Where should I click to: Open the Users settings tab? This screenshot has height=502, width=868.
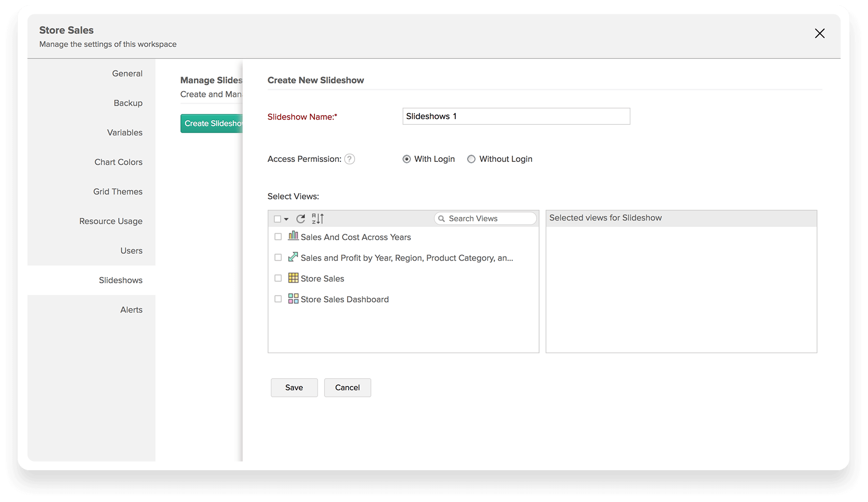point(131,251)
